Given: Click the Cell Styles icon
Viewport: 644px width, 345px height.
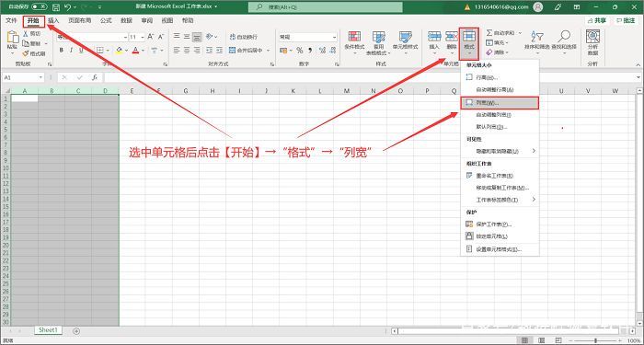Looking at the screenshot, I should point(406,37).
